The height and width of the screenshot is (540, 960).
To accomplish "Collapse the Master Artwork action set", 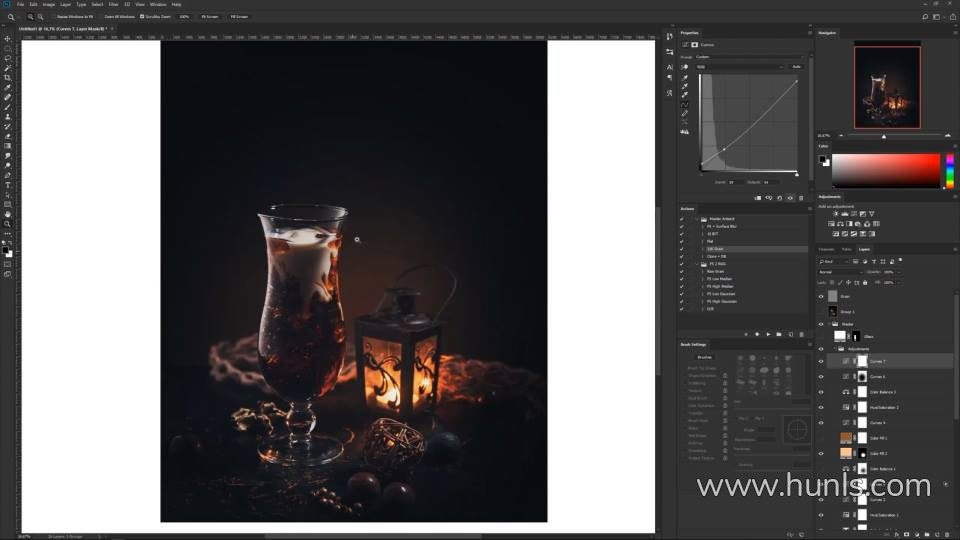I will click(x=697, y=219).
